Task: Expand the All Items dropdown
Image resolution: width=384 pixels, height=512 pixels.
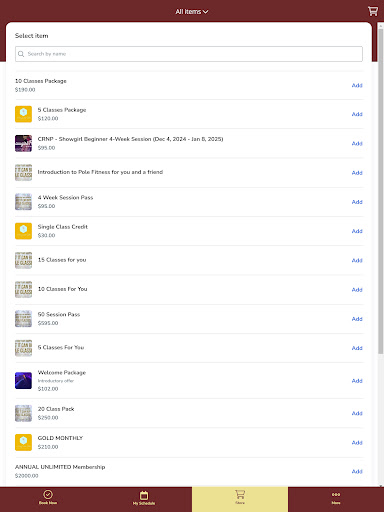Action: coord(192,12)
